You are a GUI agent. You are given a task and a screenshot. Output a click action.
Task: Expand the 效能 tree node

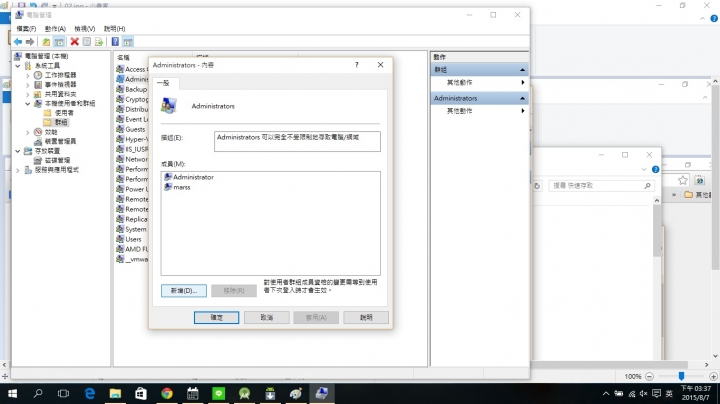coord(28,132)
